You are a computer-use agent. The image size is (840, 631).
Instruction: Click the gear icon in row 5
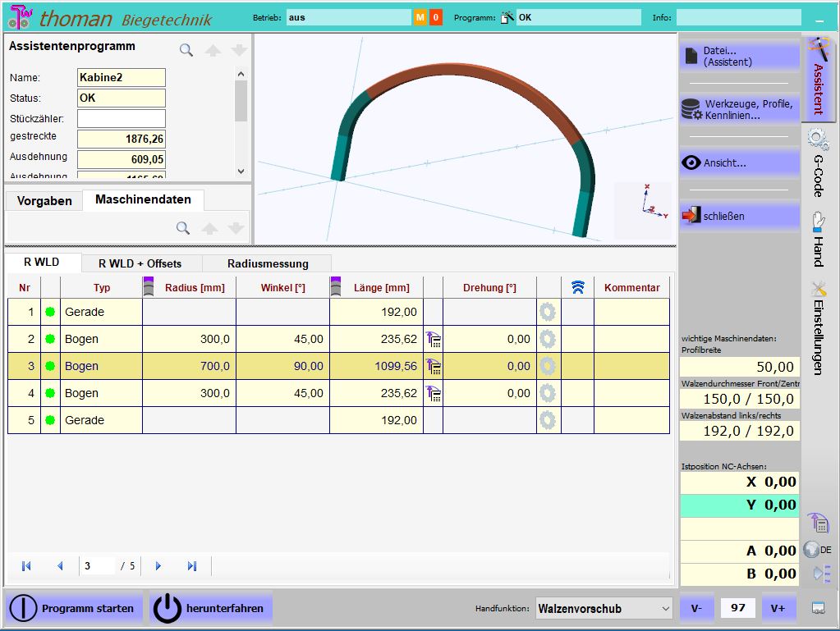pos(548,420)
